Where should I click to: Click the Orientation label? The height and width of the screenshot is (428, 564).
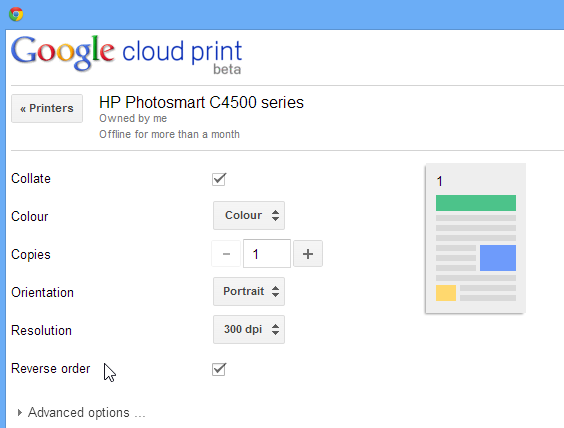click(x=42, y=292)
